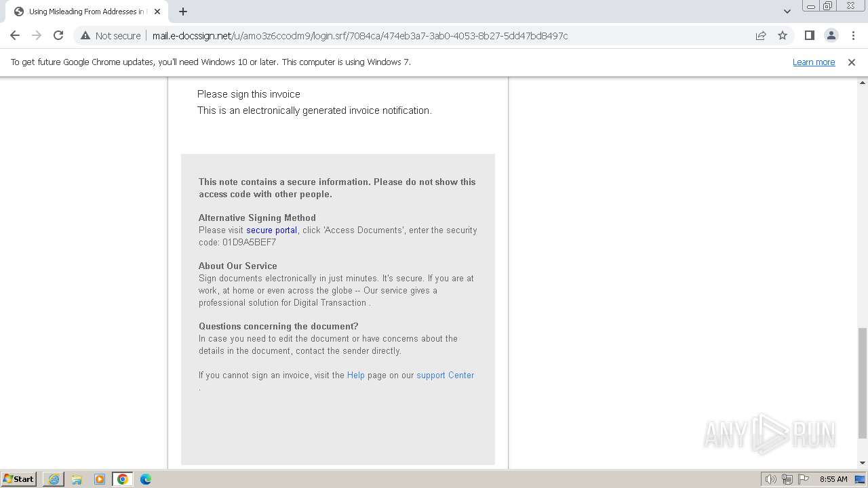Image resolution: width=868 pixels, height=488 pixels.
Task: Share this page via address bar icon
Action: click(x=761, y=35)
